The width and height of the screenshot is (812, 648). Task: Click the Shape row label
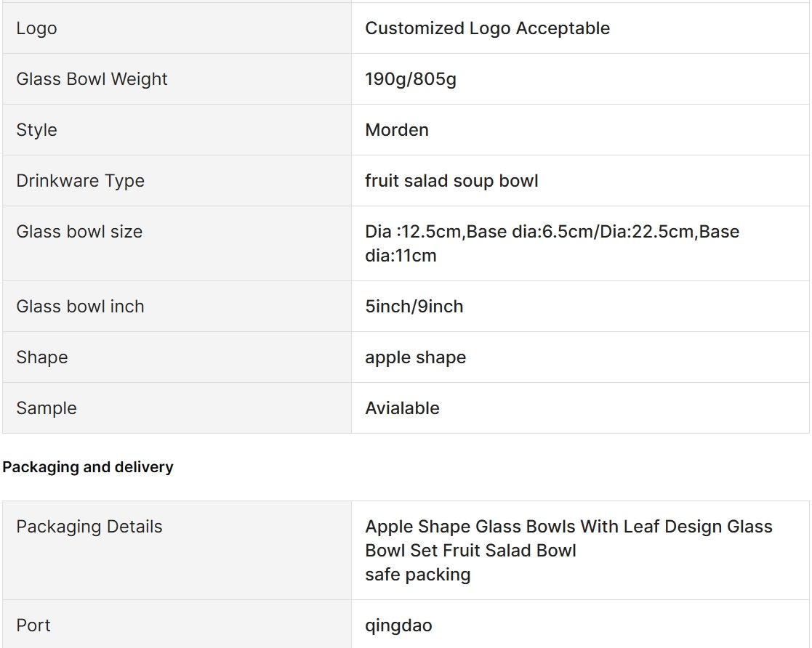click(x=42, y=357)
